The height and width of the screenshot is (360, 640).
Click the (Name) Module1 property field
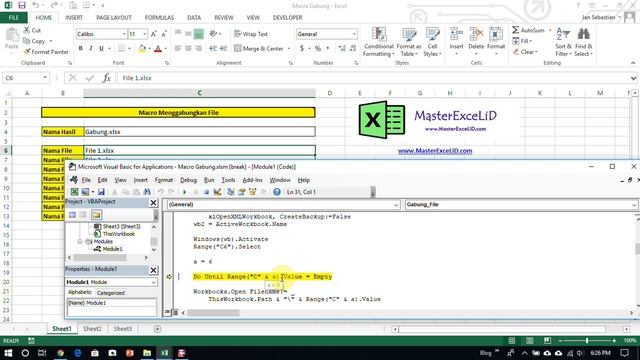(x=111, y=303)
